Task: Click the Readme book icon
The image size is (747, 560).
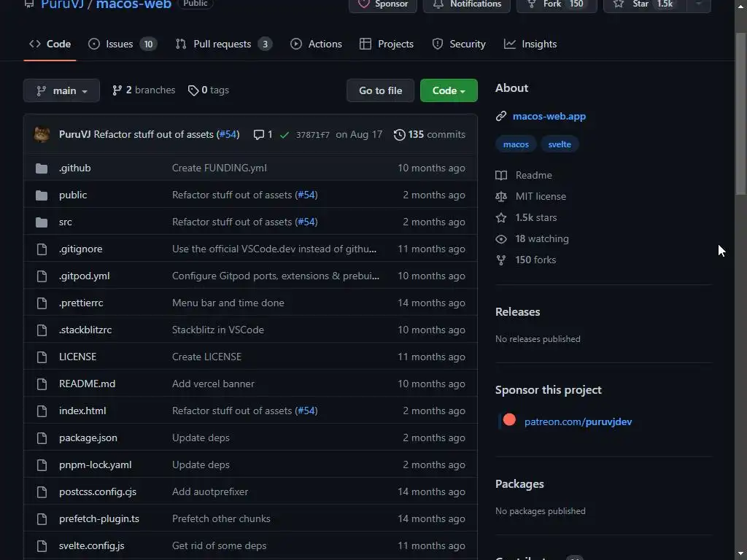Action: point(501,175)
